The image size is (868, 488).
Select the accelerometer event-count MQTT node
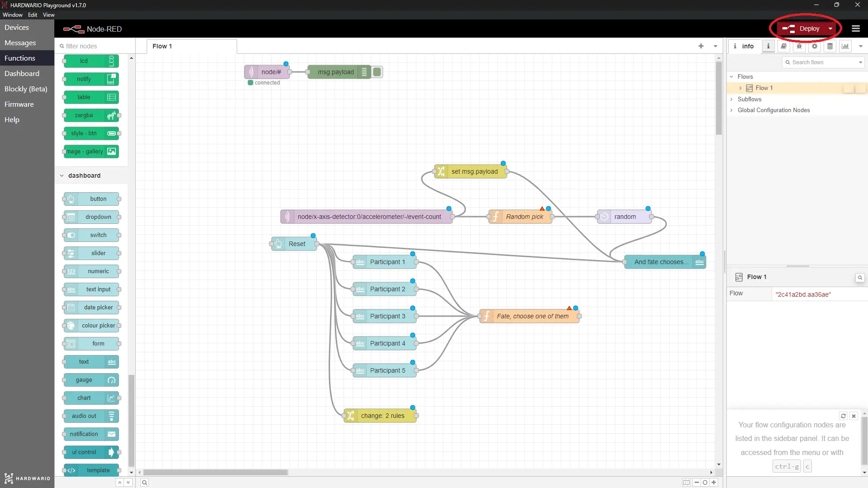(x=366, y=217)
